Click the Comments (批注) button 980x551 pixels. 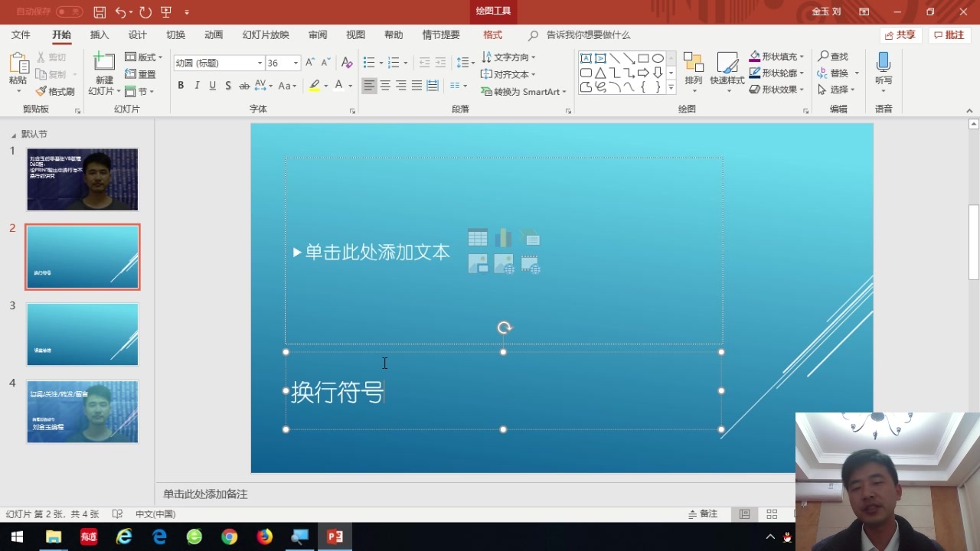(x=949, y=35)
